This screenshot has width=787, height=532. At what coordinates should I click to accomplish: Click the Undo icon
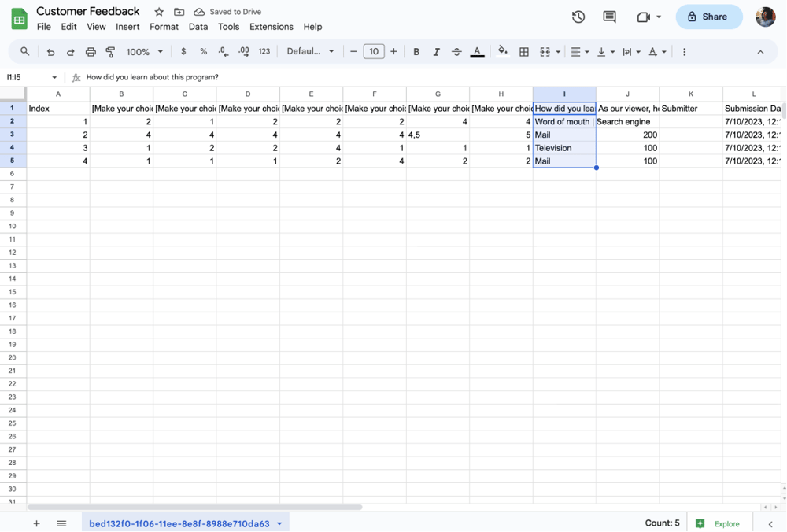click(50, 51)
